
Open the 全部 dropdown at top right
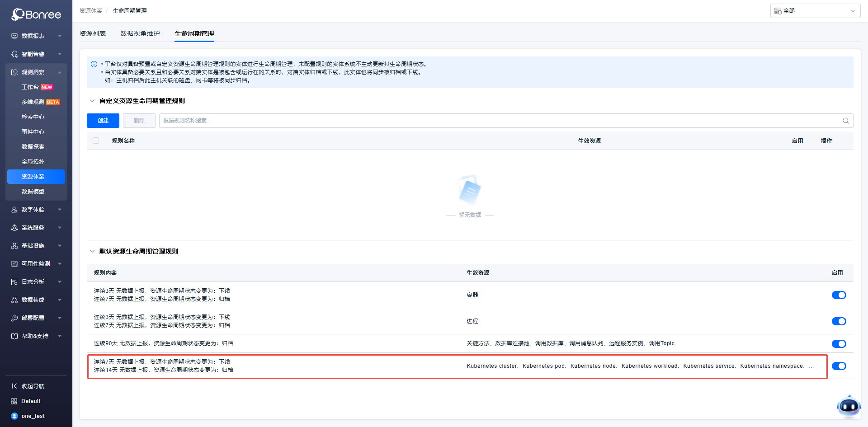(x=815, y=11)
